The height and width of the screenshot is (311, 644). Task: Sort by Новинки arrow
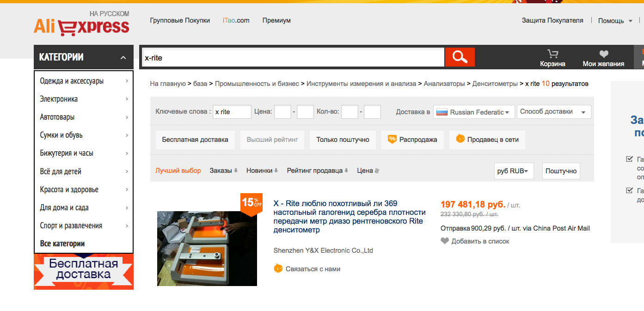(x=276, y=171)
